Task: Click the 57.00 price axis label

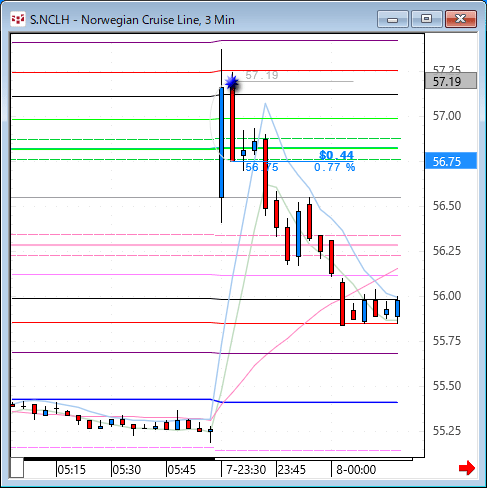Action: [447, 116]
